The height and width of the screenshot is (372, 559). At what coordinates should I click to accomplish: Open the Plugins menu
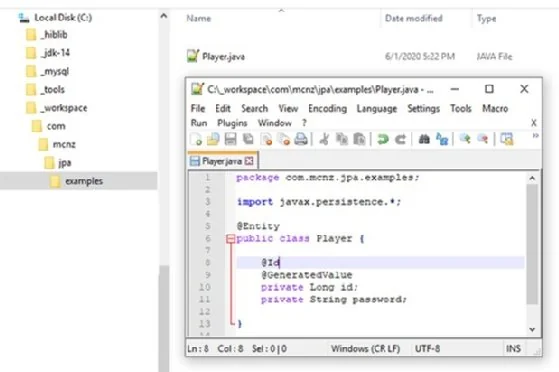[232, 123]
